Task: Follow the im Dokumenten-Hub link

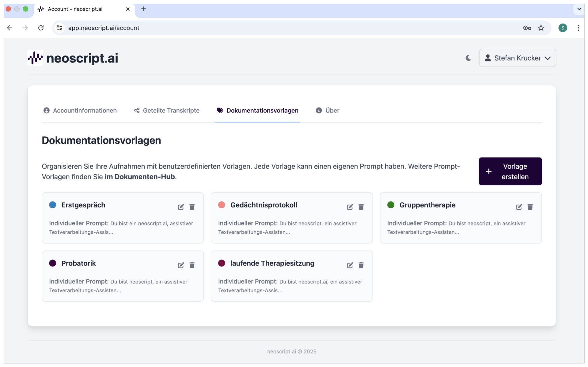Action: [x=140, y=177]
